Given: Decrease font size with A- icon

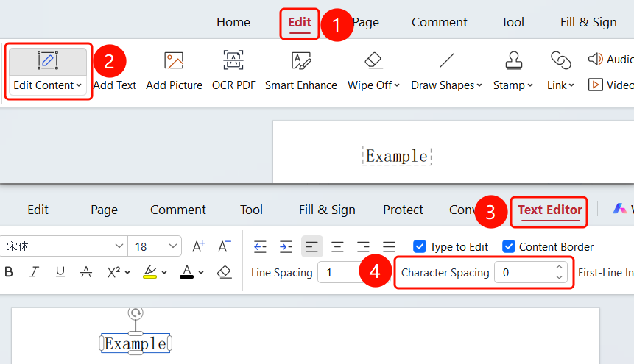Looking at the screenshot, I should pyautogui.click(x=225, y=246).
